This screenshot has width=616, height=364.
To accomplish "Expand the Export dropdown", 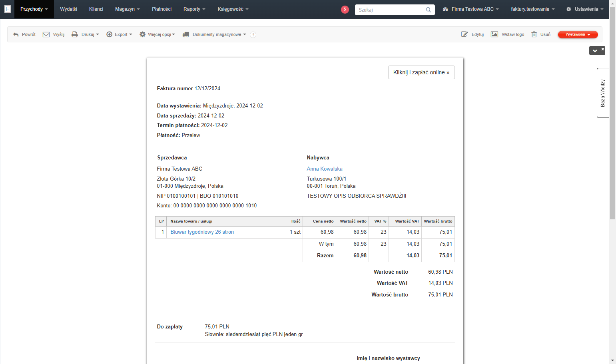I will coord(119,34).
